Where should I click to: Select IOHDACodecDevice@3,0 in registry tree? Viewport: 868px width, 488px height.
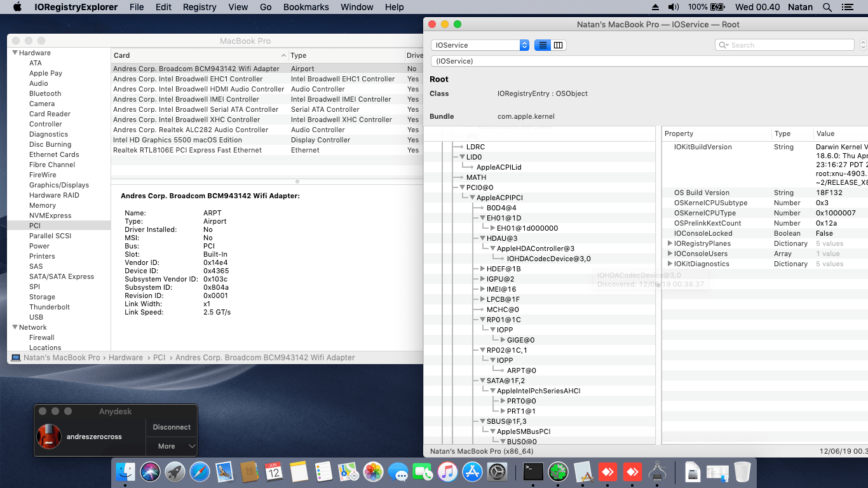(549, 259)
